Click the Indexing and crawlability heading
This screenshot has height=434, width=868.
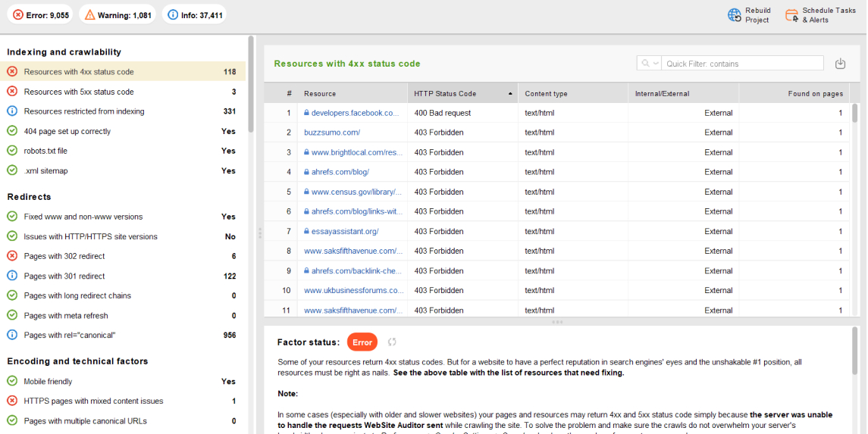click(64, 52)
